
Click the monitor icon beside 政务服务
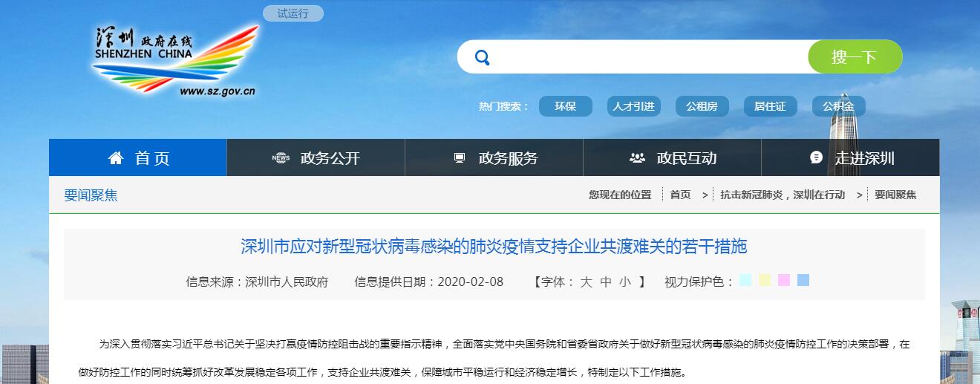[x=460, y=157]
